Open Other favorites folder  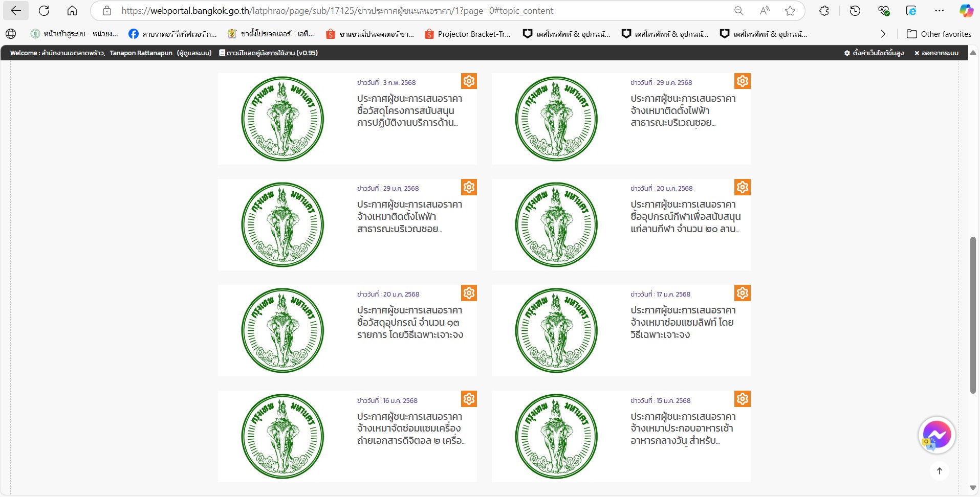(x=939, y=34)
